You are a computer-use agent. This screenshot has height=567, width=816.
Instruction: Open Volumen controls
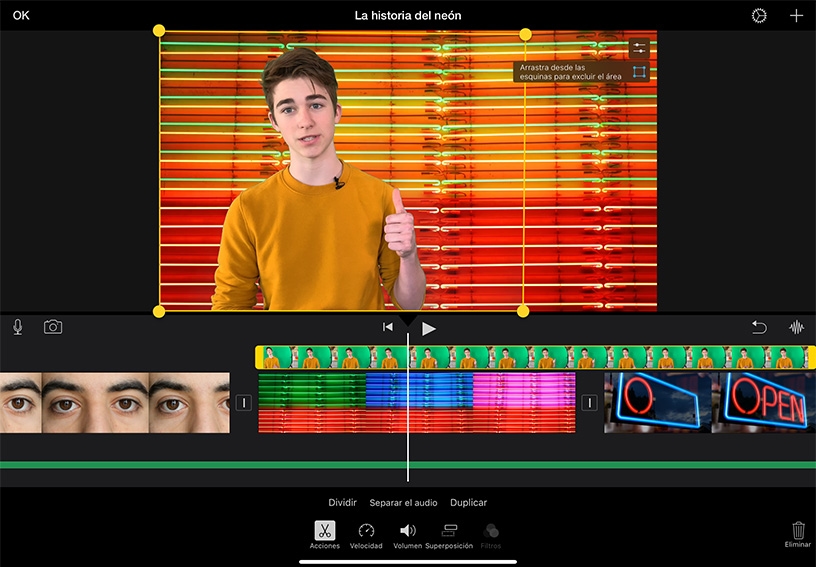click(407, 536)
